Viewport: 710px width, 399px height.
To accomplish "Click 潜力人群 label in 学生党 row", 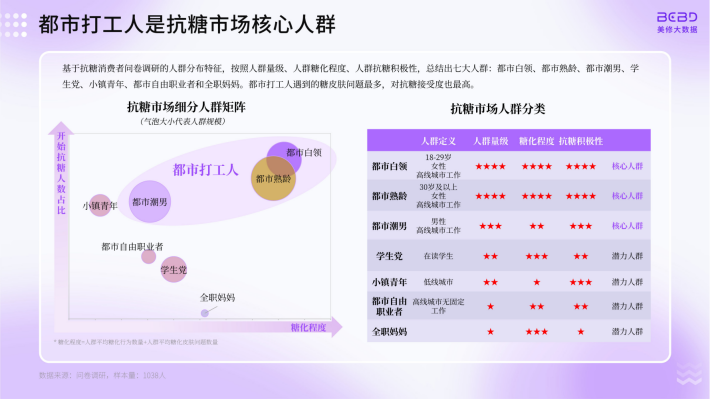I will pyautogui.click(x=627, y=256).
